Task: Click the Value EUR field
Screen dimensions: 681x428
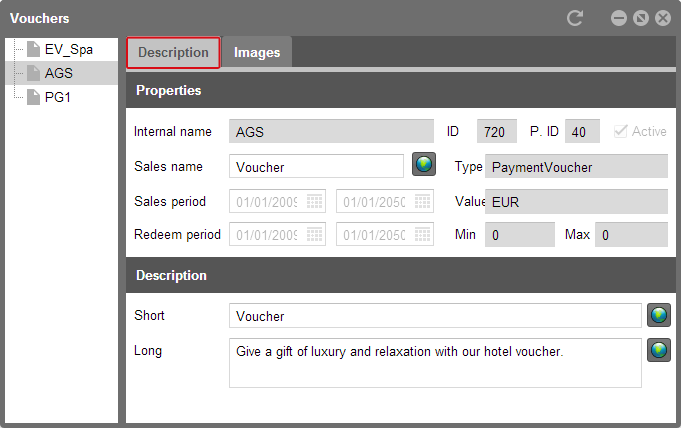Action: [576, 202]
